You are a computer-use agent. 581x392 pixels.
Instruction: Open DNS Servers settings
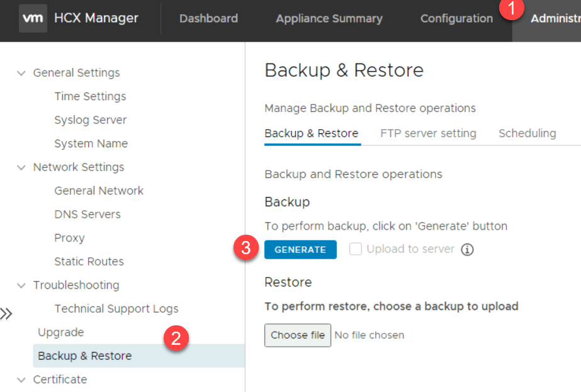tap(87, 215)
